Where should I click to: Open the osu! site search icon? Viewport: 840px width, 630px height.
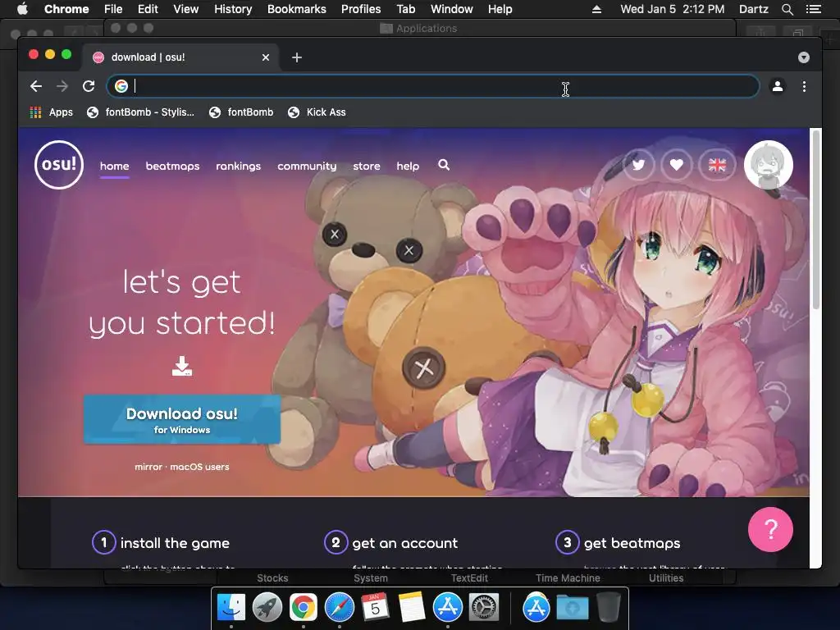pyautogui.click(x=444, y=165)
